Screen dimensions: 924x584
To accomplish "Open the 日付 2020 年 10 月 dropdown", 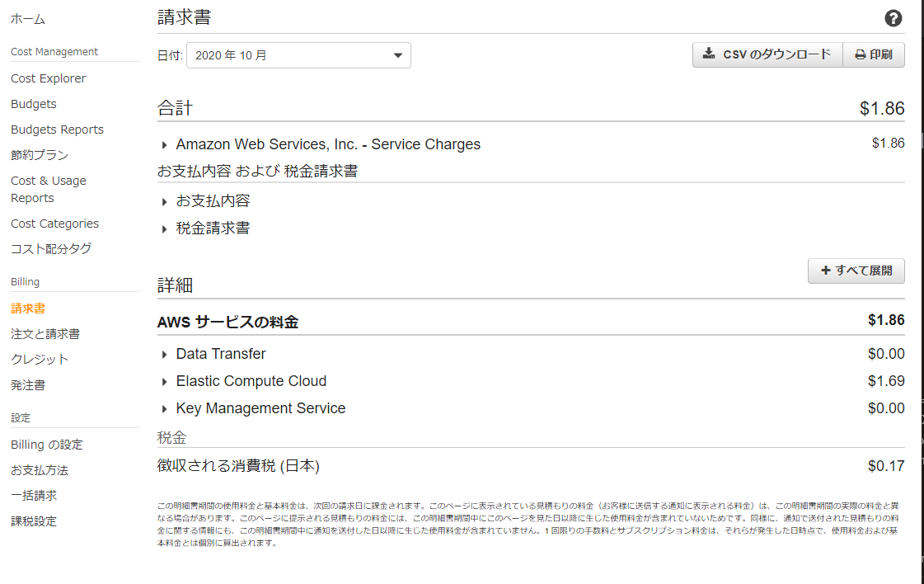I will pos(298,55).
